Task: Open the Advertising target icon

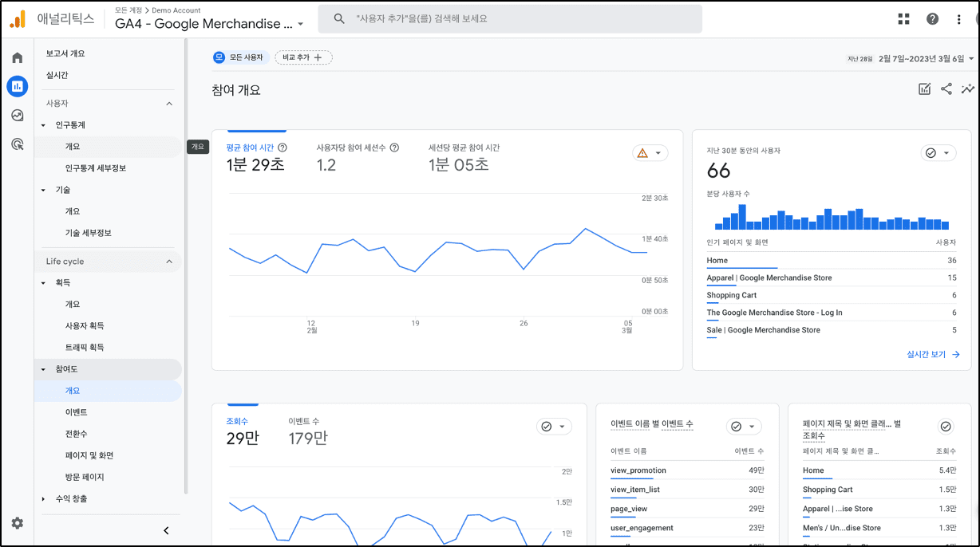Action: click(18, 144)
